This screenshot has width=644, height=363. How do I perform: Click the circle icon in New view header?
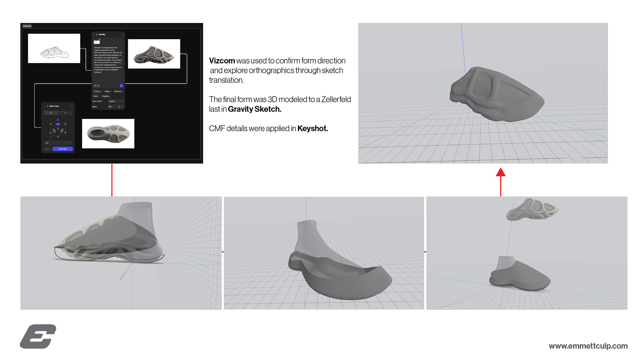(x=72, y=106)
